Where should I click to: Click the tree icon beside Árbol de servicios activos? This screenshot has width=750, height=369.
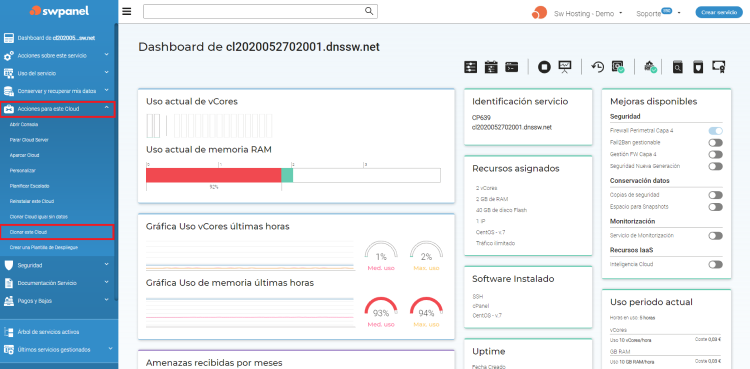[x=9, y=332]
